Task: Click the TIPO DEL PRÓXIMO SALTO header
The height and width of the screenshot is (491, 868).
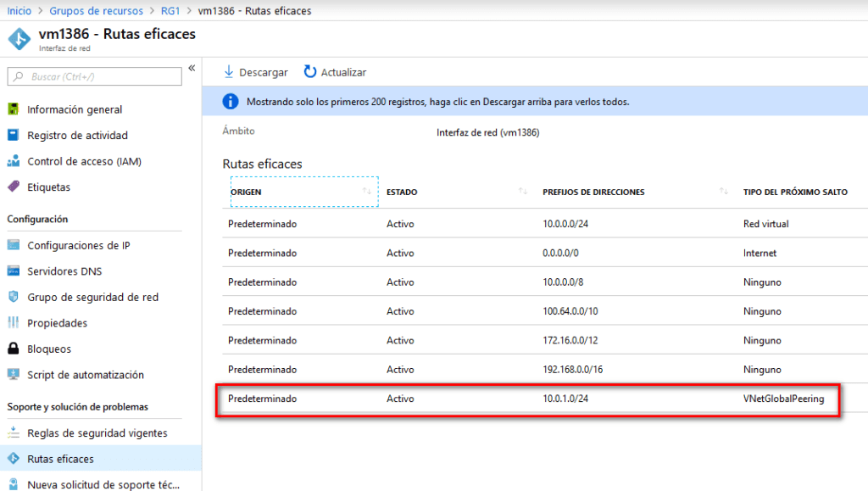Action: click(x=795, y=192)
